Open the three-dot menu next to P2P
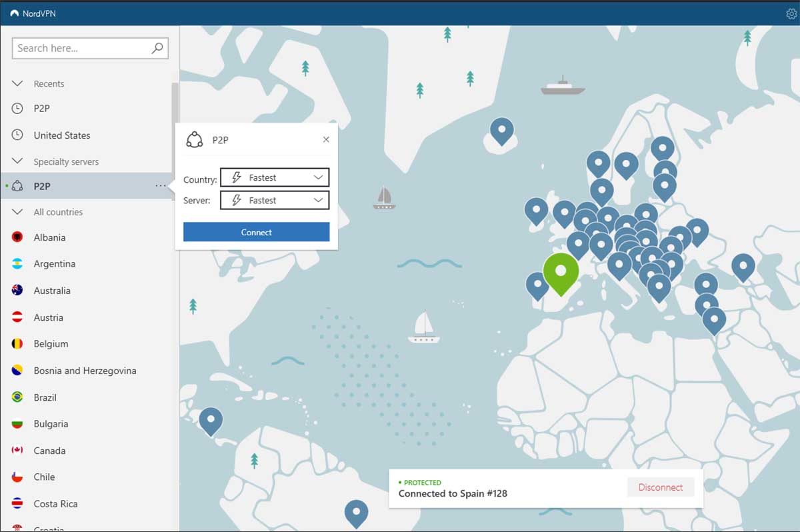Viewport: 800px width, 532px height. [x=161, y=186]
